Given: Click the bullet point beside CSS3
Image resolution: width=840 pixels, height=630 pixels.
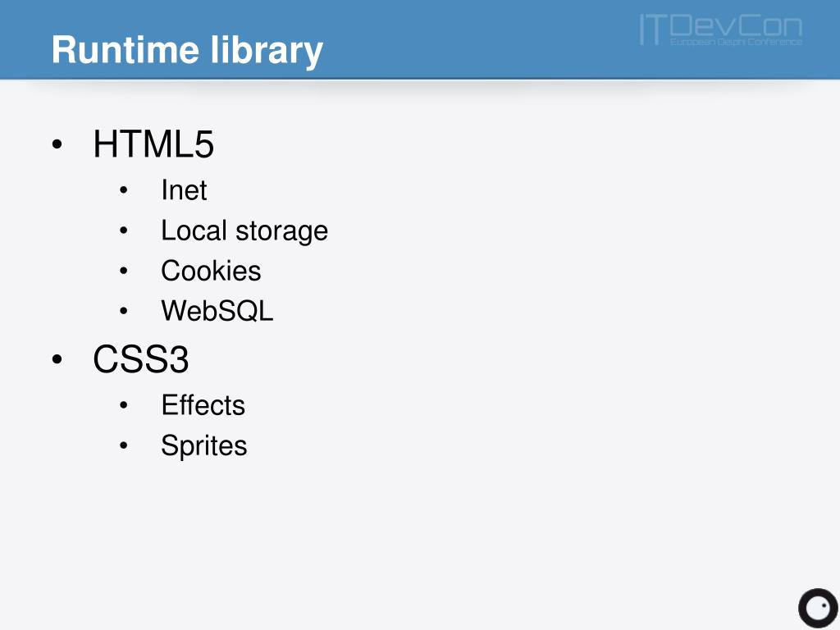Looking at the screenshot, I should tap(57, 359).
